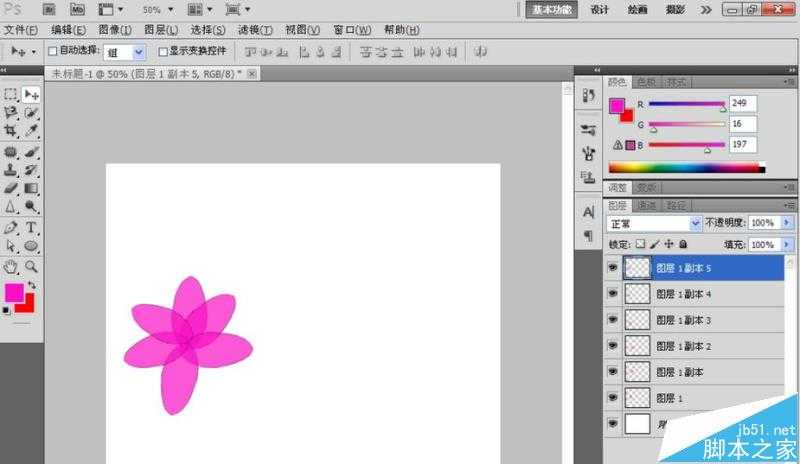Select the Zoom magnifier tool
Screen dimensions: 800x464
pos(31,266)
